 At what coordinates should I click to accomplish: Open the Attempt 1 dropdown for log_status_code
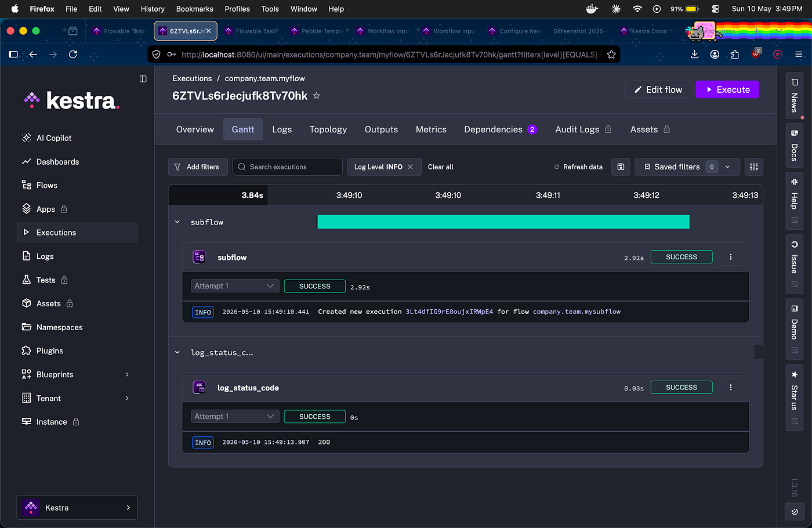[235, 417]
